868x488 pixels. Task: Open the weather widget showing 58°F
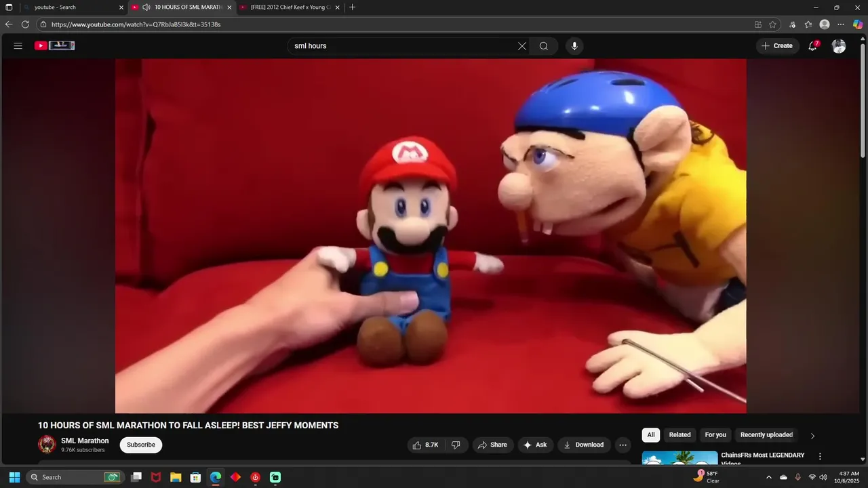click(706, 477)
